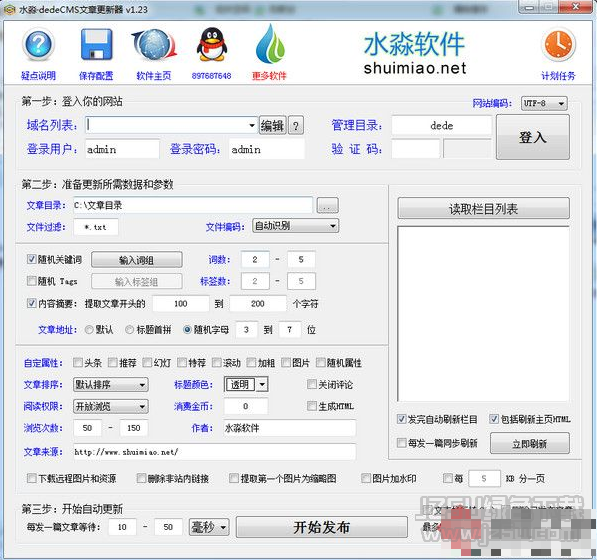Click the 水淼软件 shuimiao.net logo

[414, 54]
